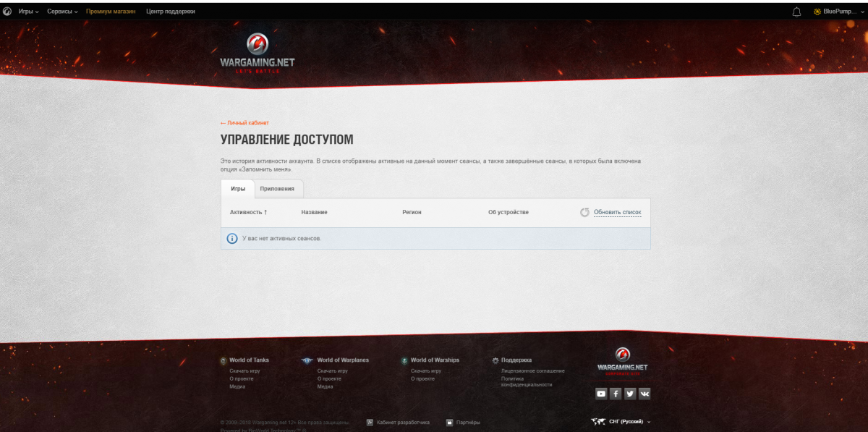Click the Wargaming globe icon in top bar
The width and height of the screenshot is (868, 432).
coord(7,12)
